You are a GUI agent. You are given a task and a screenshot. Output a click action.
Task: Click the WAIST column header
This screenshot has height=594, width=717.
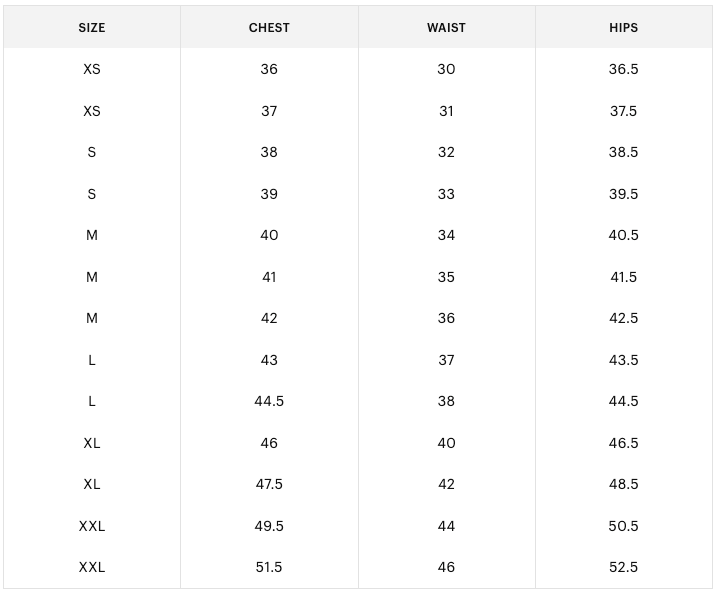tap(446, 28)
